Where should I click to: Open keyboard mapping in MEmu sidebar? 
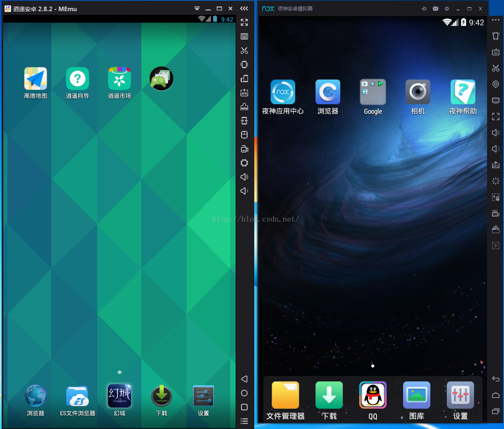coord(244,36)
